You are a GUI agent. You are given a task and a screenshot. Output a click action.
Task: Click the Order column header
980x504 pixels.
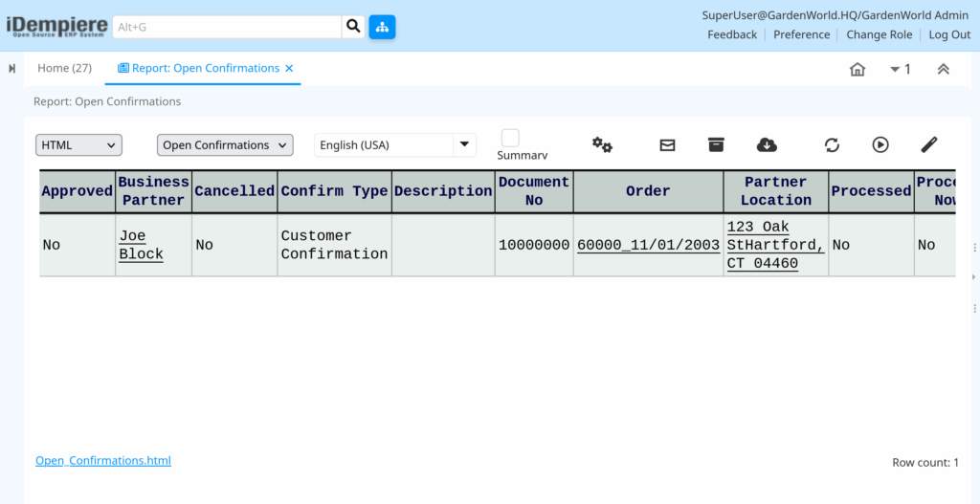click(x=648, y=191)
